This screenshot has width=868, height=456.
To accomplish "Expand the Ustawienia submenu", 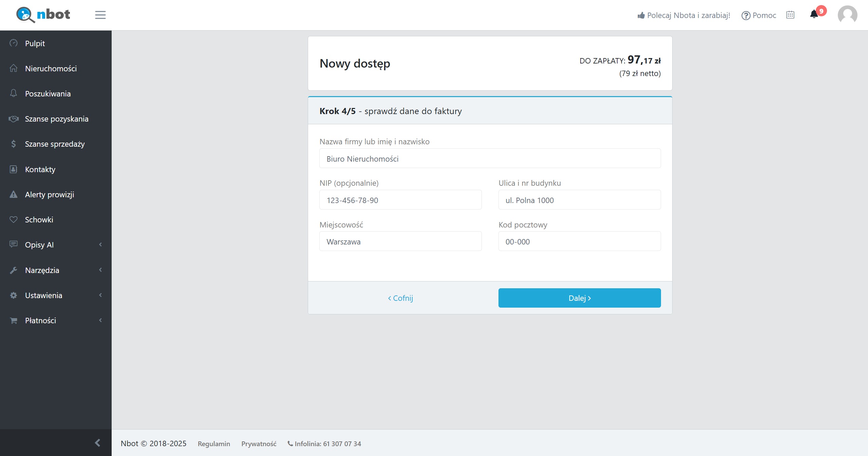I will [x=100, y=295].
